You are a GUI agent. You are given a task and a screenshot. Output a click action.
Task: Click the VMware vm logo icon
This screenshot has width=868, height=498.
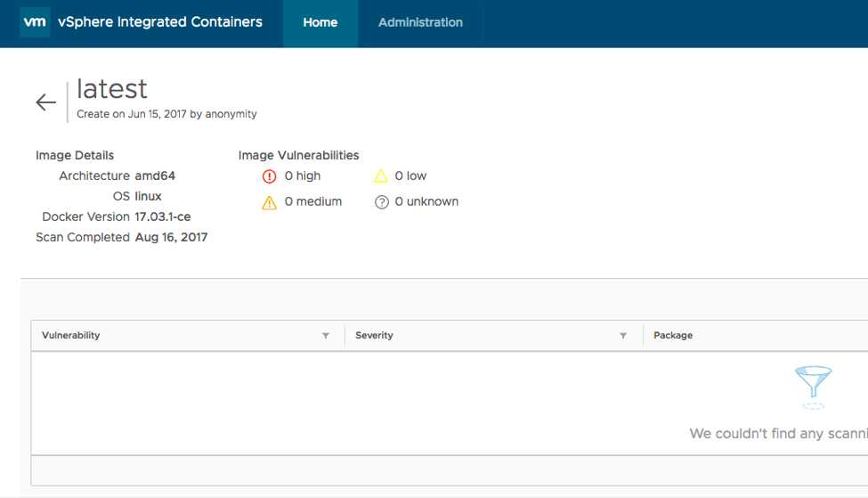(x=35, y=22)
